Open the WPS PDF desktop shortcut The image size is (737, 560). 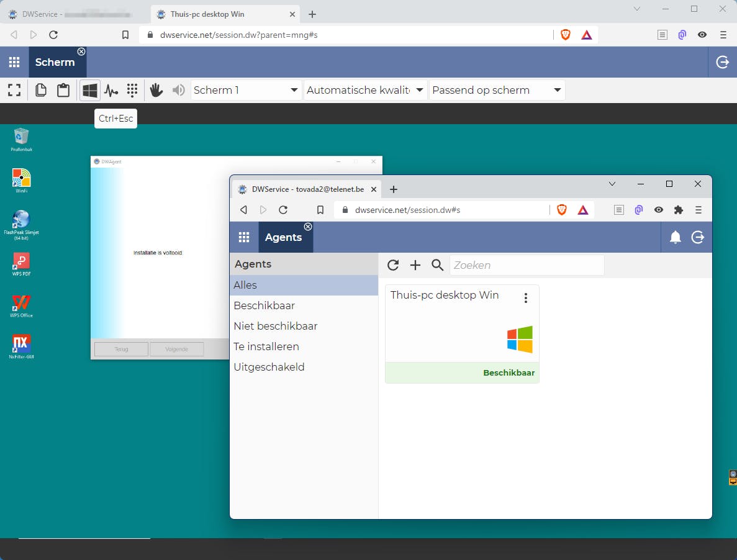(x=21, y=264)
